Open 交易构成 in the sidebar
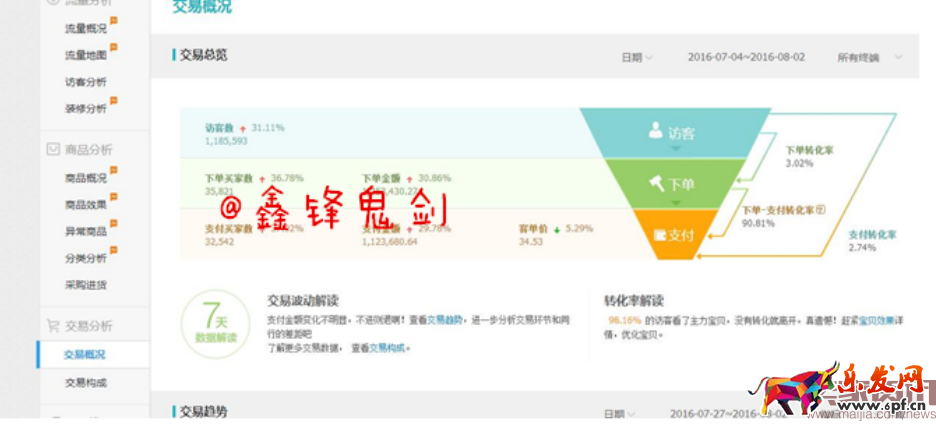This screenshot has height=426, width=936. pyautogui.click(x=85, y=382)
